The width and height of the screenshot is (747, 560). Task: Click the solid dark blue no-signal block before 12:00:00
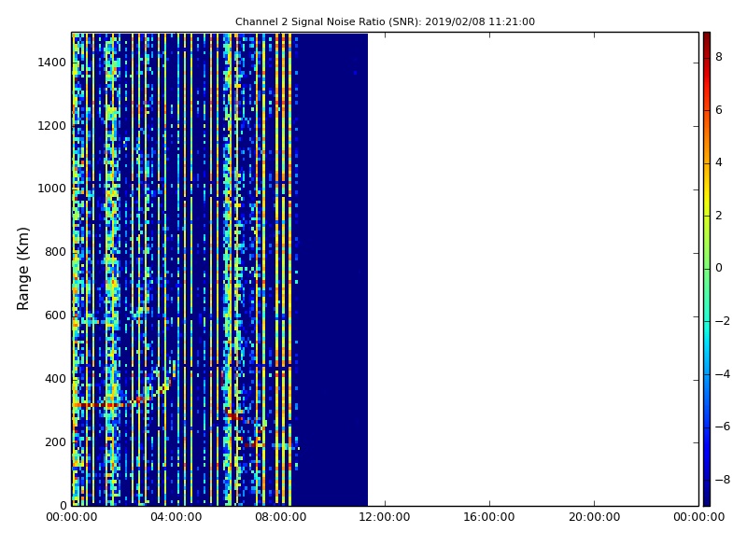coord(333,269)
